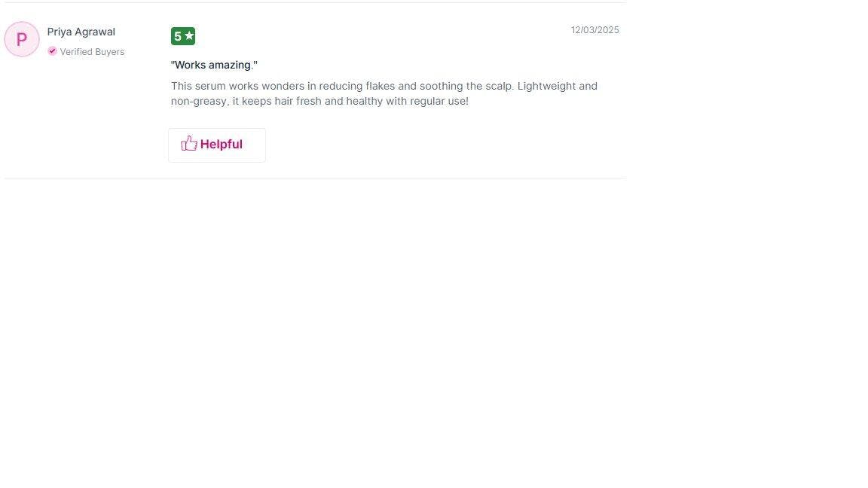Open reviewer name Priya Agrawal
This screenshot has width=868, height=488.
81,32
